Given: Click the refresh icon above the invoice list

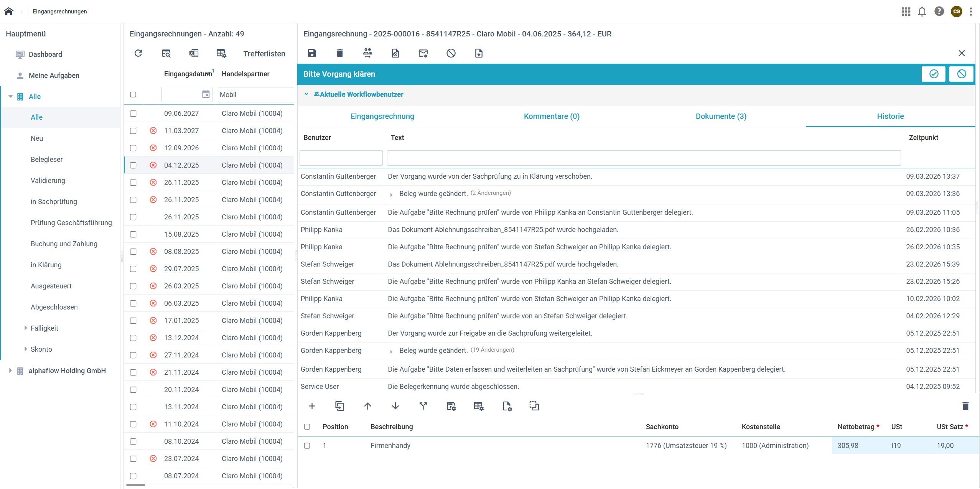Looking at the screenshot, I should click(x=138, y=53).
